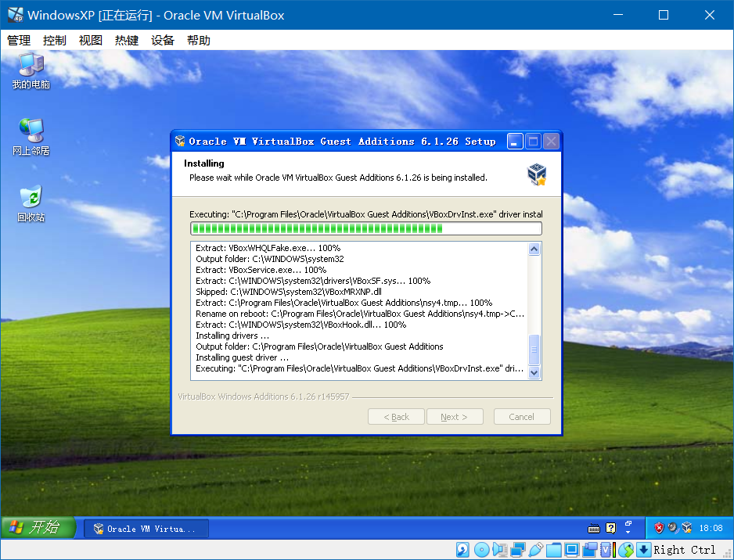Click the Right Ctrl host key label
The width and height of the screenshot is (734, 560).
coord(684,550)
